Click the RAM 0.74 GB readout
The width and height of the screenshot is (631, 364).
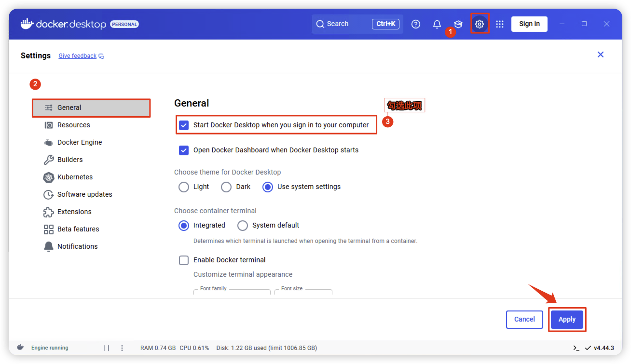pyautogui.click(x=158, y=348)
